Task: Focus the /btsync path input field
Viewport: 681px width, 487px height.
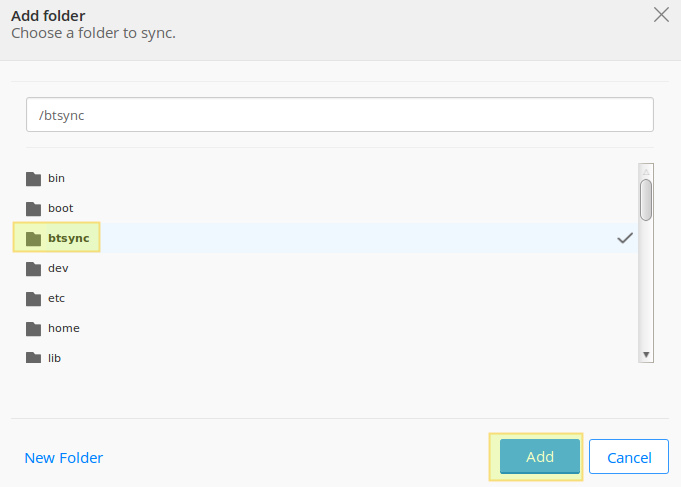Action: (340, 115)
